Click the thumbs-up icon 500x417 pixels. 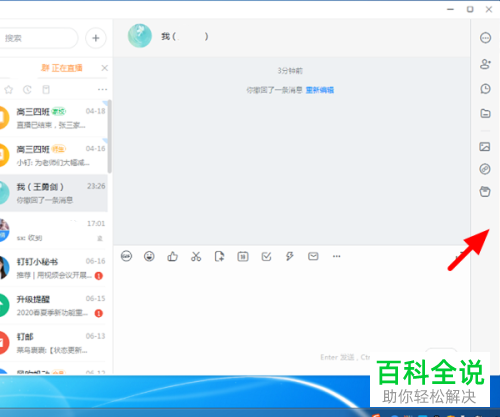coord(172,256)
